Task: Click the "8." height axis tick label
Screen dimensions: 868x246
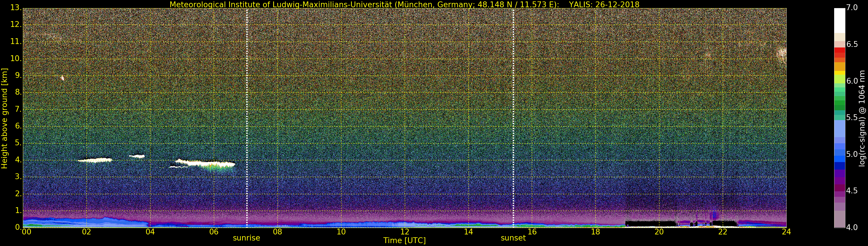Action: coord(18,92)
